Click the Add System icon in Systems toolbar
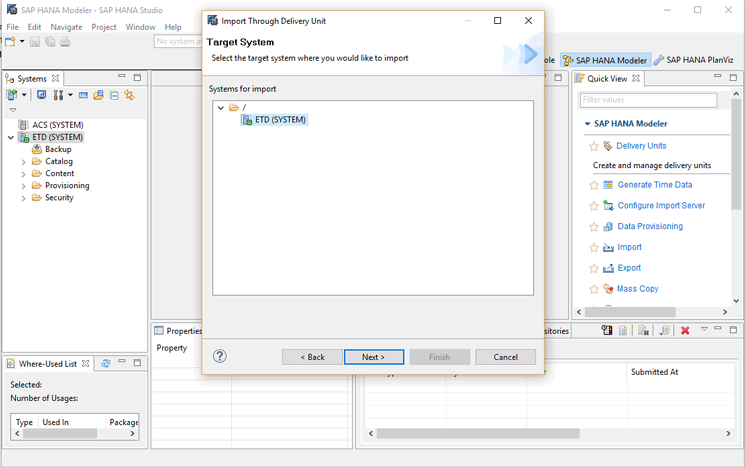The image size is (745, 467). (11, 95)
